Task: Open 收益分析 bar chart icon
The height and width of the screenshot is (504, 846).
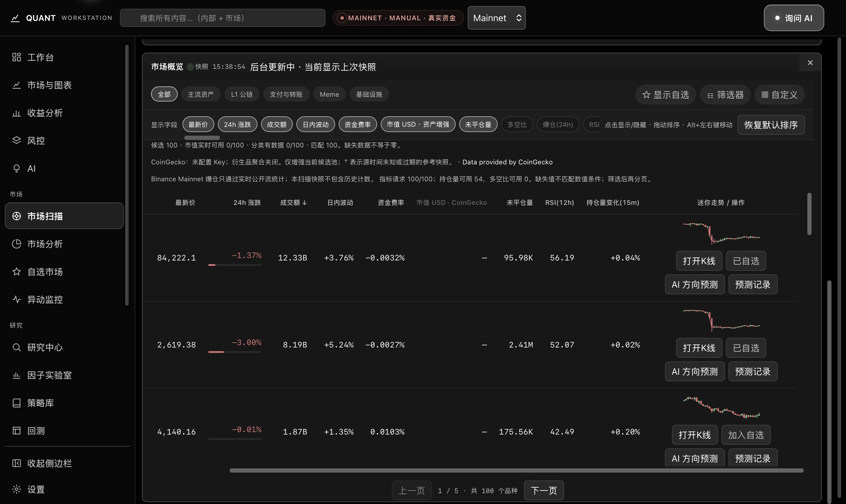Action: 16,113
